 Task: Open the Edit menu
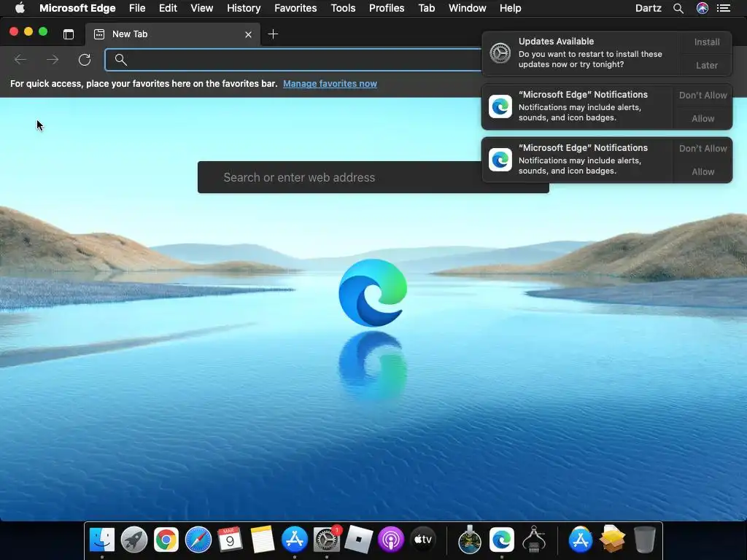tap(168, 8)
